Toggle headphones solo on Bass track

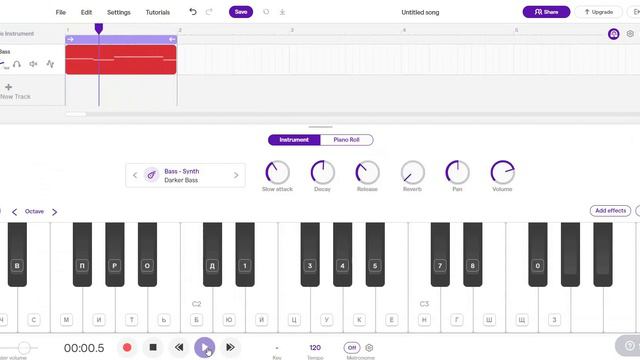click(x=17, y=64)
